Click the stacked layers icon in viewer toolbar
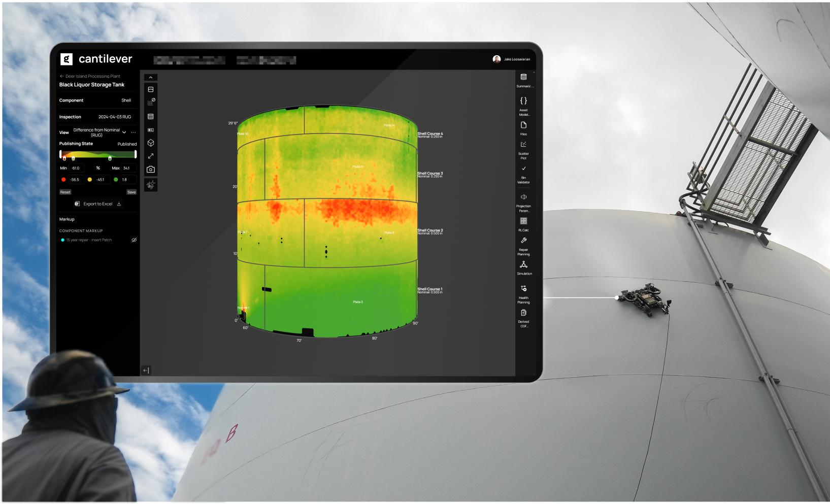Viewport: 830px width, 504px height. coord(151,116)
